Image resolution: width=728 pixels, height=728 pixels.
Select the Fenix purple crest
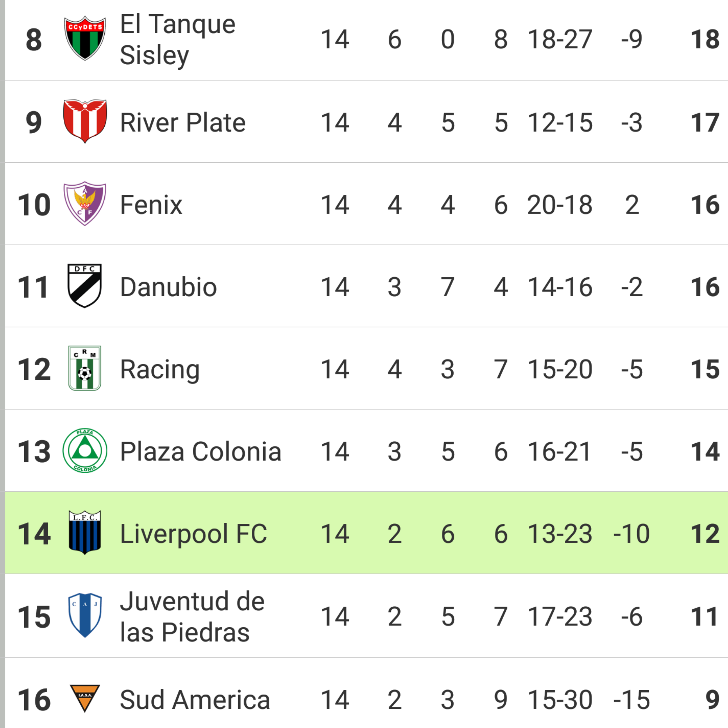[x=85, y=204]
